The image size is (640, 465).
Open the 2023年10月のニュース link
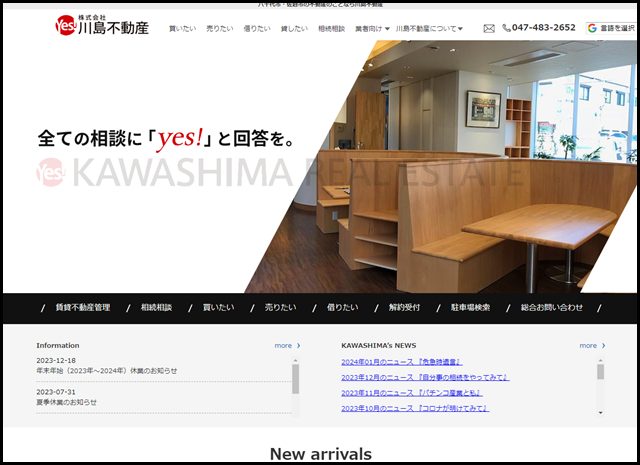(x=415, y=408)
